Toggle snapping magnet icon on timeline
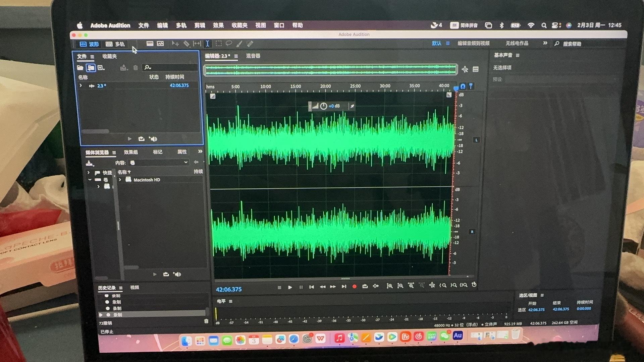 point(463,86)
